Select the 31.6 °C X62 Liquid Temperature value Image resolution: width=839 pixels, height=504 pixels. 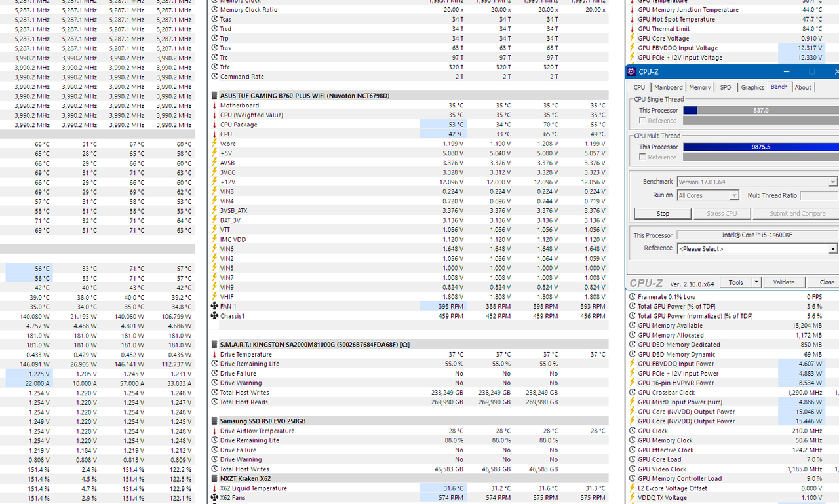pos(443,488)
